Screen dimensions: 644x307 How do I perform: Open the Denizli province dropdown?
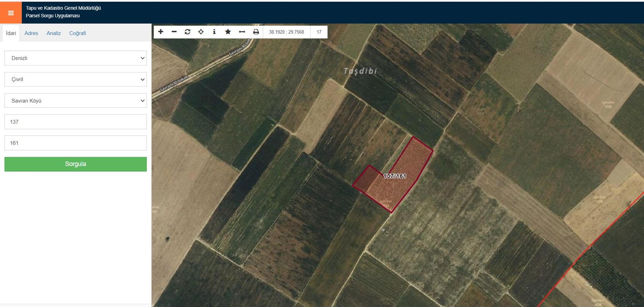pos(76,58)
